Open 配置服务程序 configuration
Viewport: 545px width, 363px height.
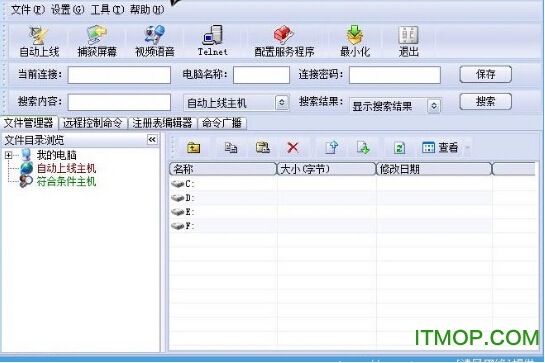(284, 41)
